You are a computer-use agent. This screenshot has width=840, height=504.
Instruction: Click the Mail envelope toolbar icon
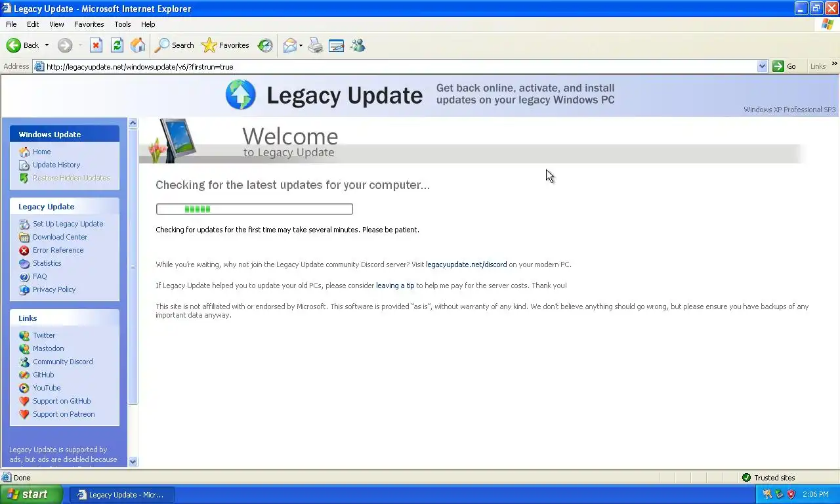289,45
